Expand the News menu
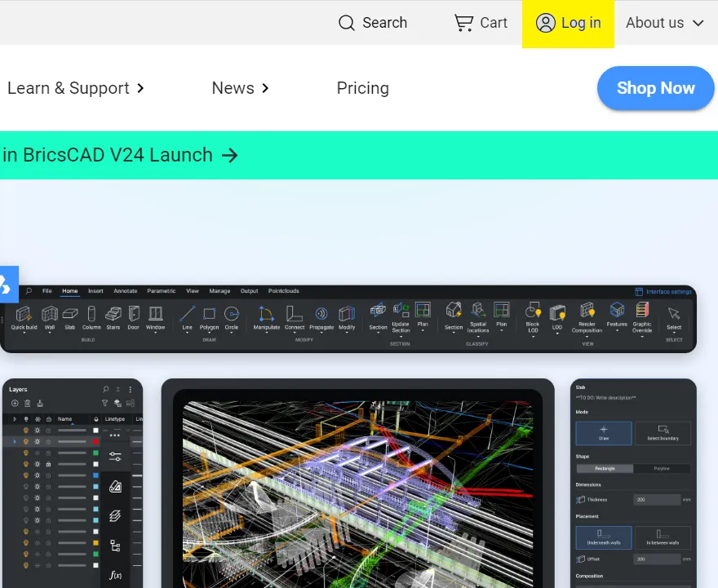The image size is (718, 588). 240,88
